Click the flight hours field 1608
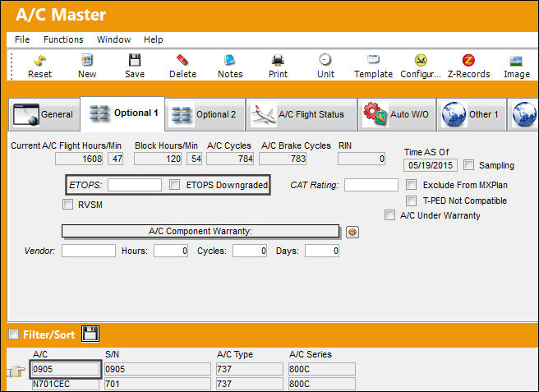Image resolution: width=539 pixels, height=392 pixels. (79, 159)
